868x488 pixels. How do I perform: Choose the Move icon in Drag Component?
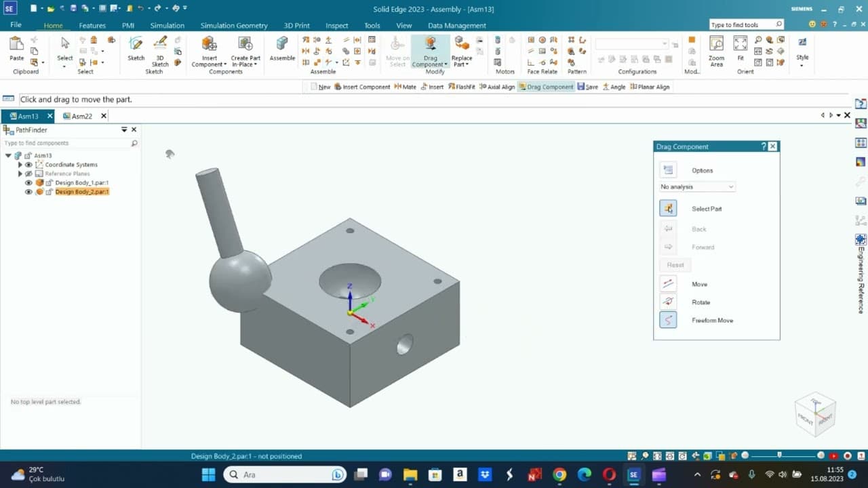tap(668, 284)
